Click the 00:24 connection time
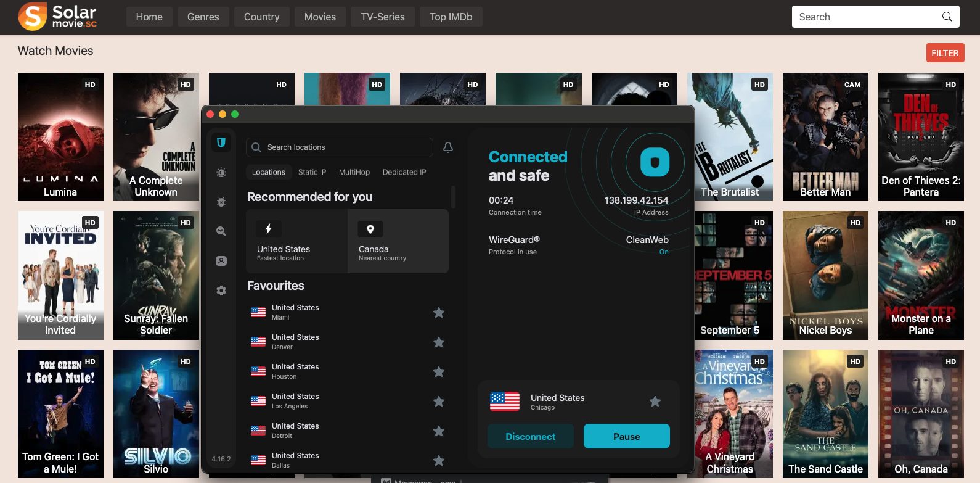Image resolution: width=980 pixels, height=483 pixels. [501, 200]
